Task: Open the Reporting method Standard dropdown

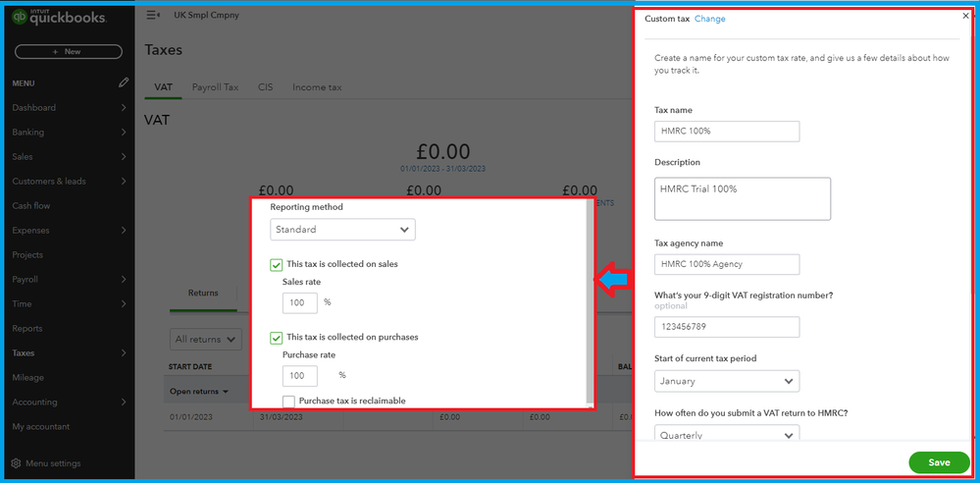Action: [342, 230]
